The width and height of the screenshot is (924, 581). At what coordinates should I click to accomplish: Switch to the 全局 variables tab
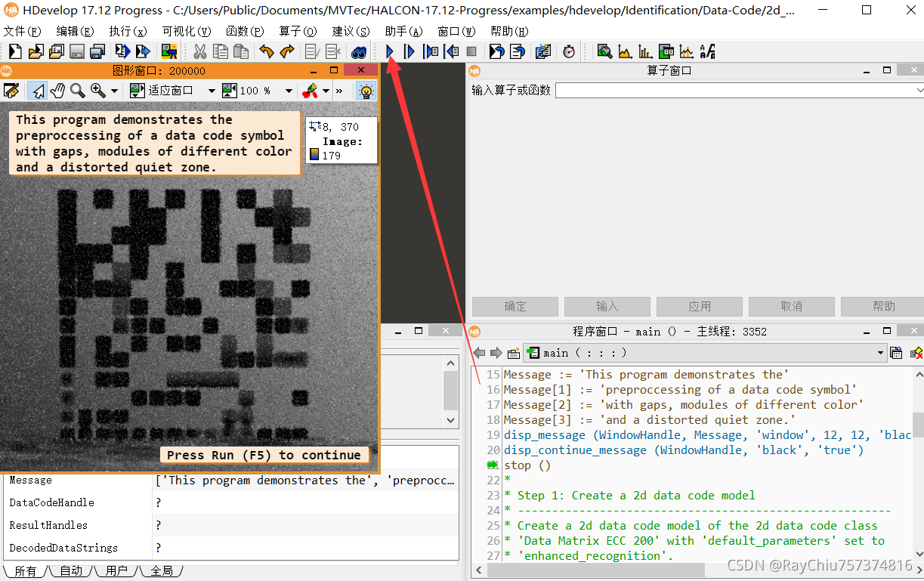point(162,571)
